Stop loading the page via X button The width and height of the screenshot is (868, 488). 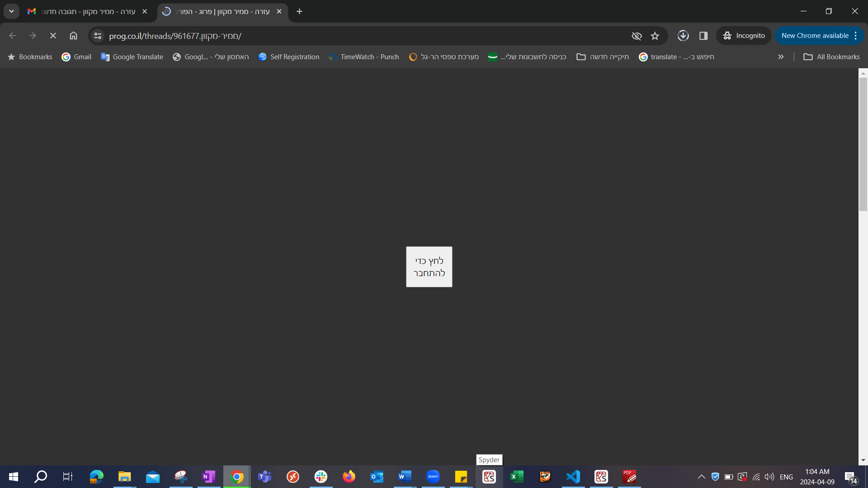pyautogui.click(x=53, y=36)
